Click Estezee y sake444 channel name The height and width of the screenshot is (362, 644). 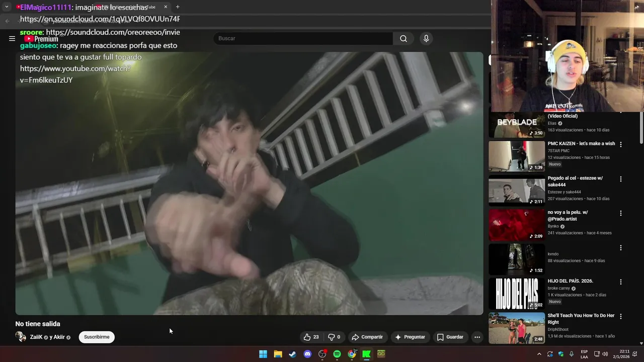coord(565,192)
